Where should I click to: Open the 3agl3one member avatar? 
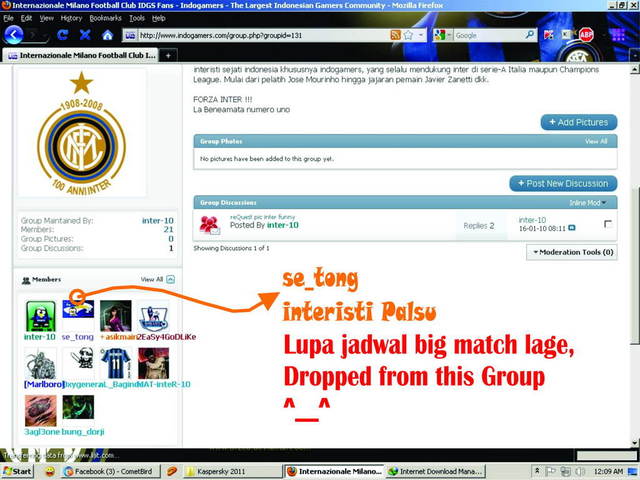pyautogui.click(x=40, y=411)
